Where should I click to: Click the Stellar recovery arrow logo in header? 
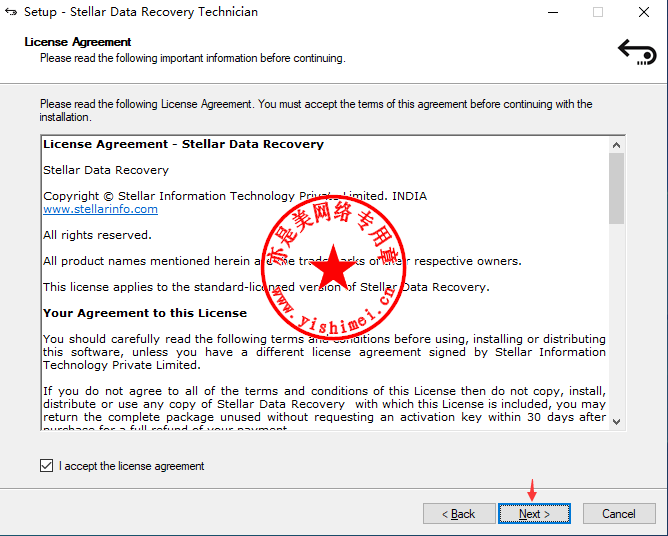click(x=637, y=52)
